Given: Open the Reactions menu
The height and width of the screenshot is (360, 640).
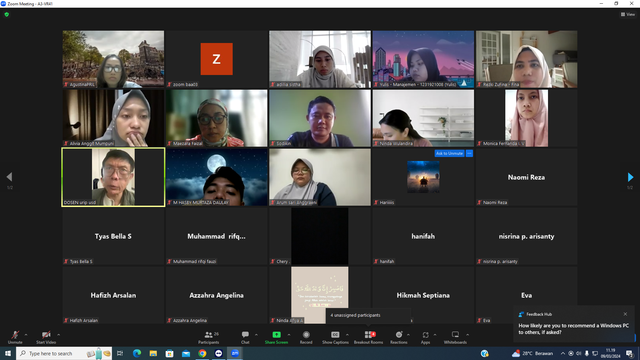Looking at the screenshot, I should point(399,337).
